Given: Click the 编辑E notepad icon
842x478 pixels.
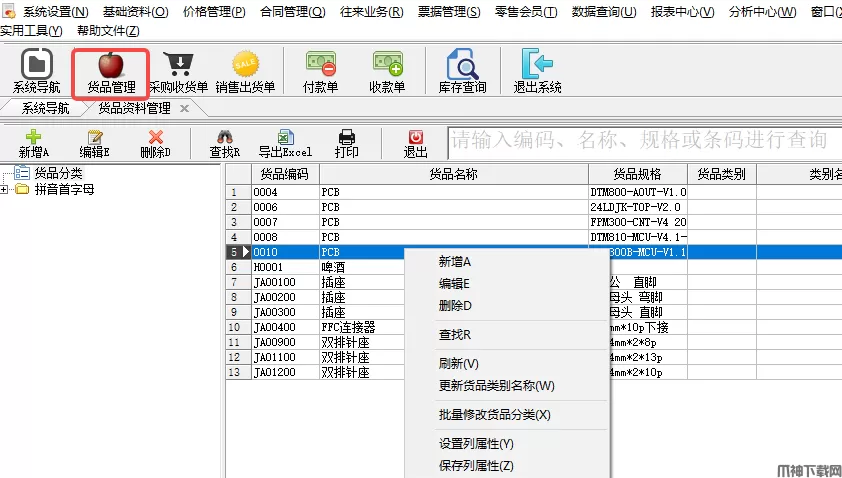Looking at the screenshot, I should pos(95,137).
